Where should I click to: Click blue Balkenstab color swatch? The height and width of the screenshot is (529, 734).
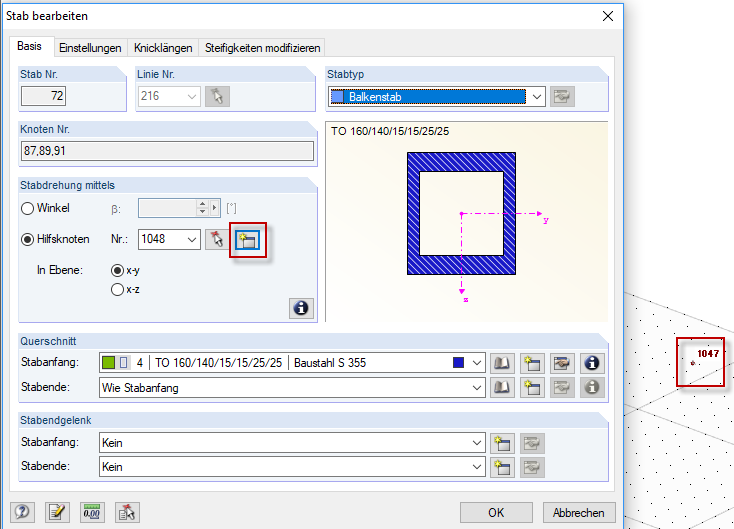coord(337,97)
